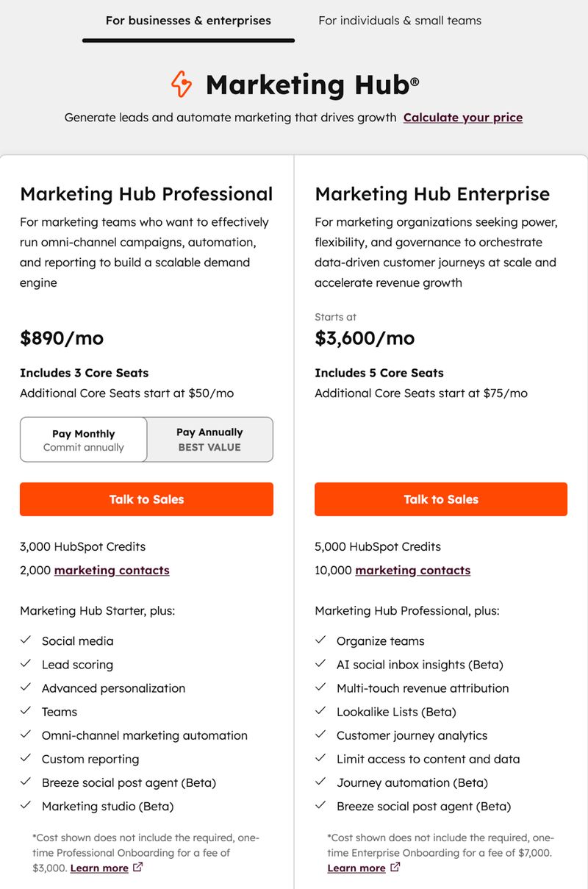Click the 10,000 marketing contacts link
The height and width of the screenshot is (889, 588).
pos(412,570)
